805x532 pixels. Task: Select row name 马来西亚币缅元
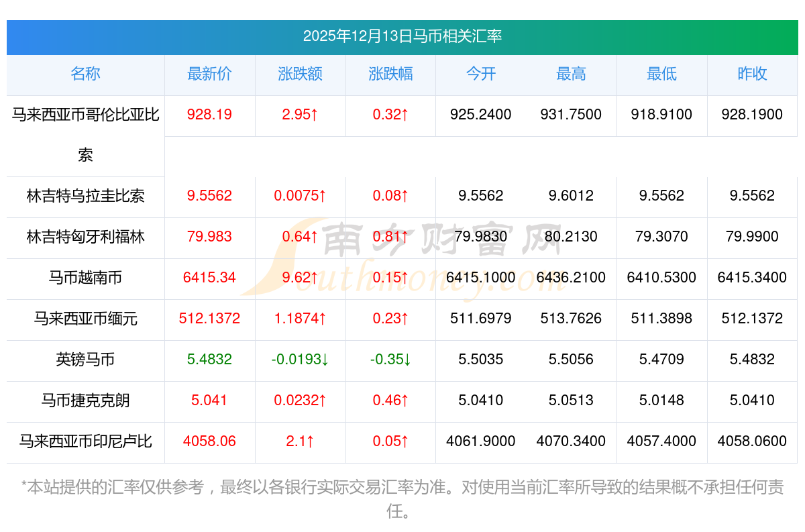click(85, 319)
